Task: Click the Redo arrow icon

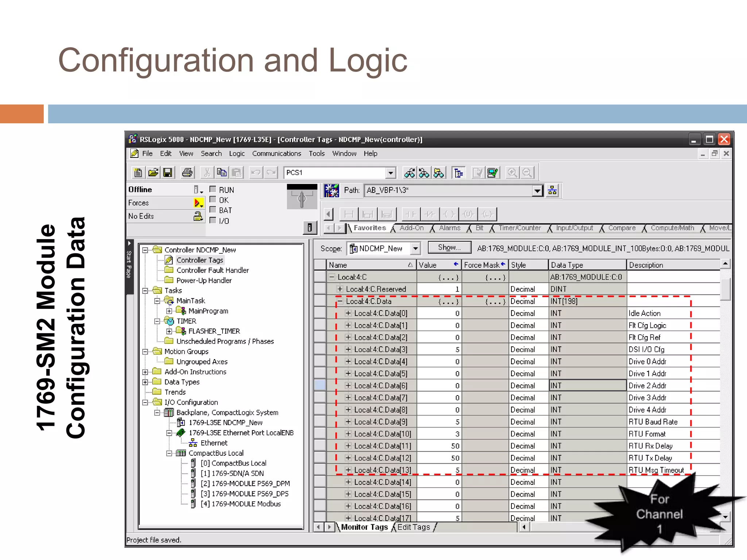Action: point(271,172)
